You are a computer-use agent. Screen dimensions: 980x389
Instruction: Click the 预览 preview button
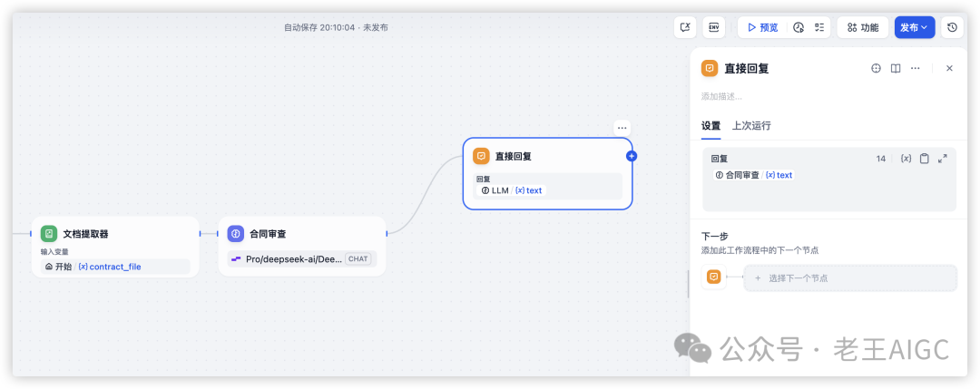[762, 27]
